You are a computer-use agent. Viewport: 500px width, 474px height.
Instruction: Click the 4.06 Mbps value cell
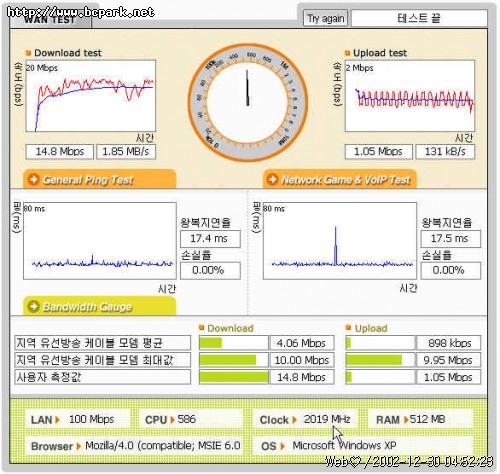click(302, 343)
